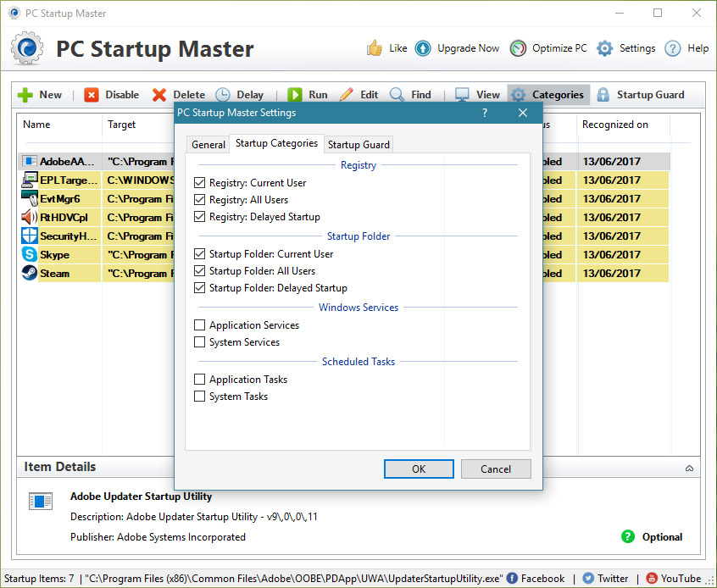Switch to the General tab
Viewport: 717px width, 588px height.
[208, 145]
